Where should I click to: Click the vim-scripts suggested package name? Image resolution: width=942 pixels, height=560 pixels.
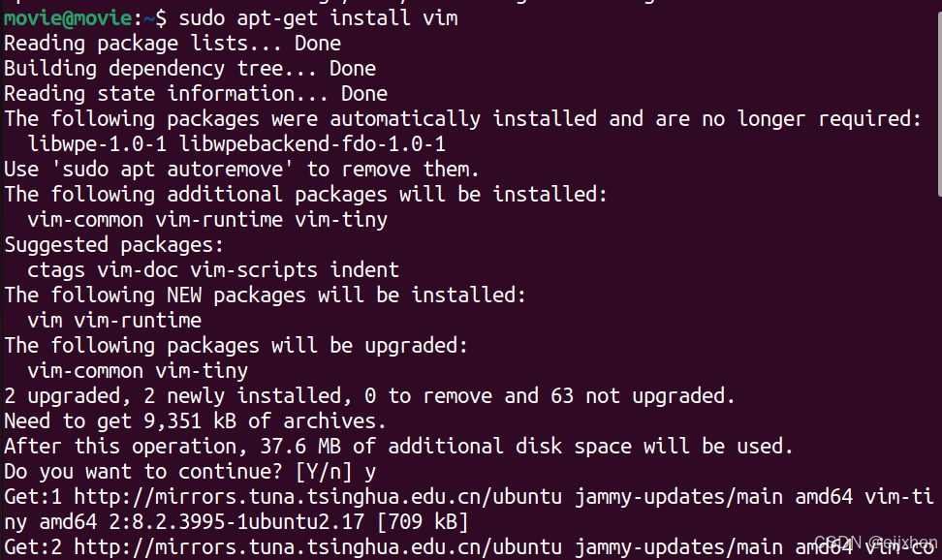254,270
